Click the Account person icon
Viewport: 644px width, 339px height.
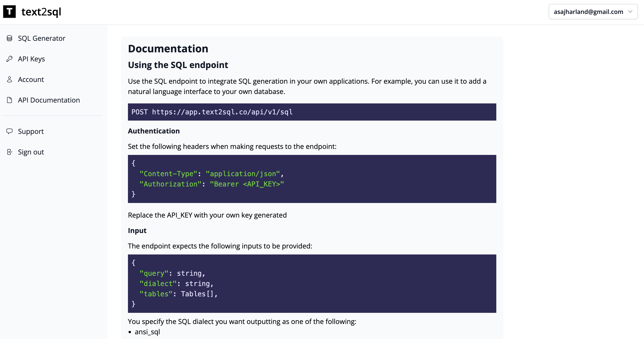point(9,79)
